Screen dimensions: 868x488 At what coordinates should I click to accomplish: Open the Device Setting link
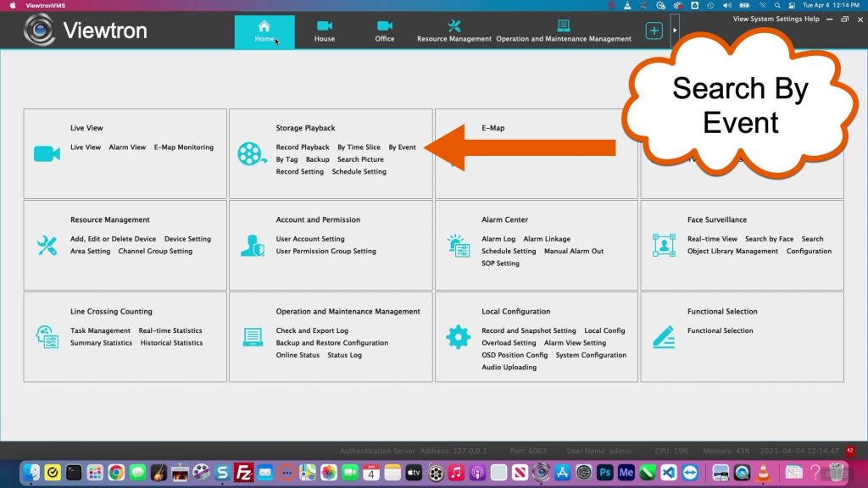[x=187, y=239]
